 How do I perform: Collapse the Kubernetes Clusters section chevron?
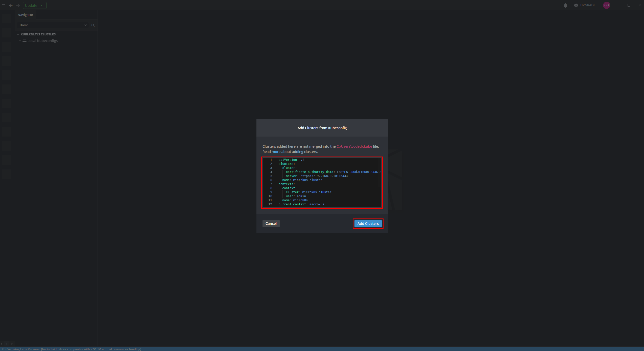(18, 34)
